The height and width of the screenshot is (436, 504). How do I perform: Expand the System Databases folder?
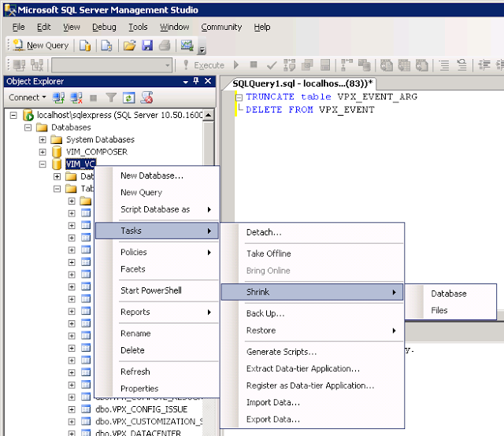(43, 139)
